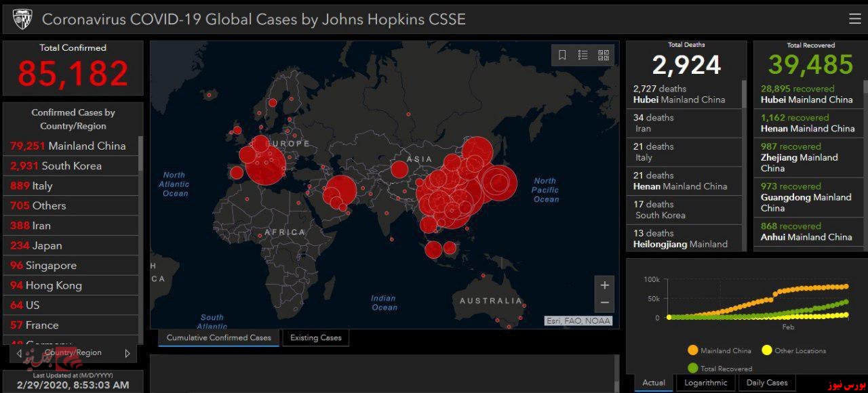Select the Logarithmic chart tab
The height and width of the screenshot is (393, 868).
coord(705,383)
